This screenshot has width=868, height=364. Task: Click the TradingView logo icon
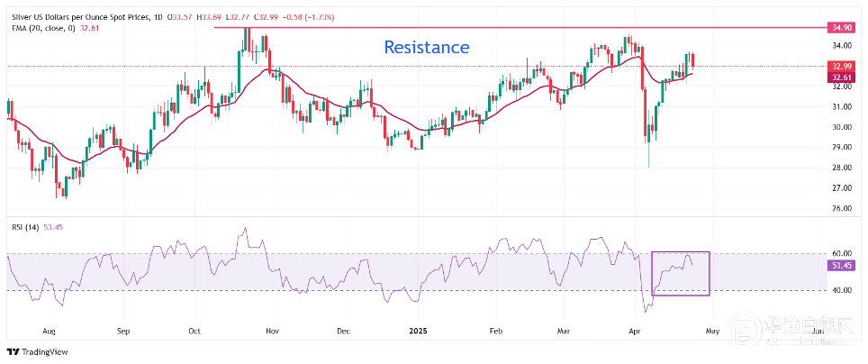click(x=15, y=351)
